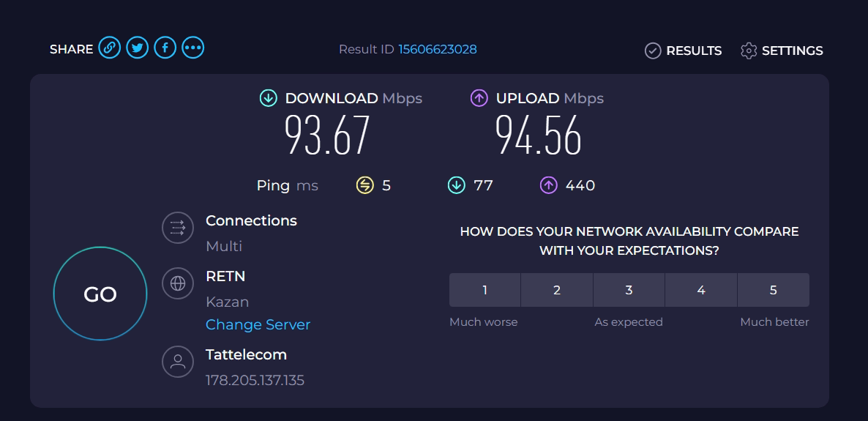The height and width of the screenshot is (421, 868).
Task: Select rating 3 As expected
Action: 629,290
